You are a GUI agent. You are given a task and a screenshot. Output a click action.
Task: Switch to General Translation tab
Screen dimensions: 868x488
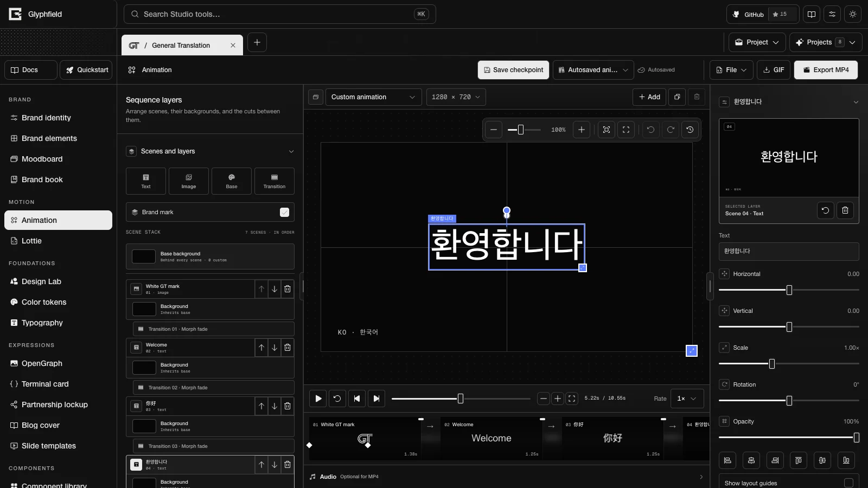(181, 46)
